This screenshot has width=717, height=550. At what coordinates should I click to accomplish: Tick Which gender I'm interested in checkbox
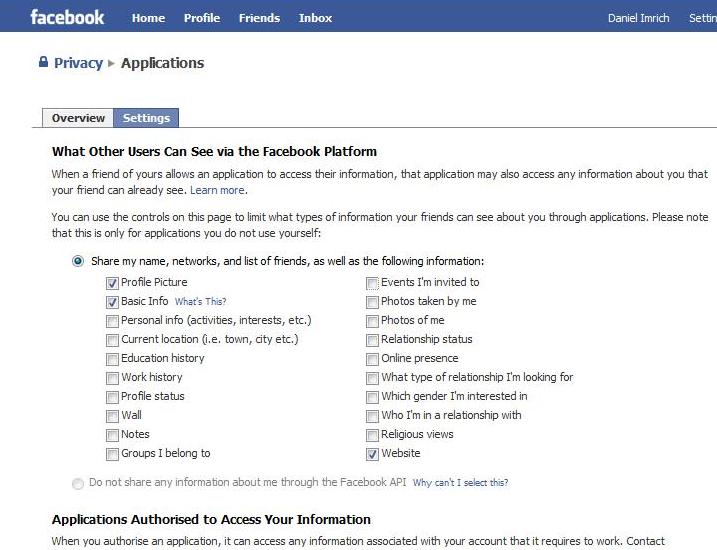[x=372, y=397]
